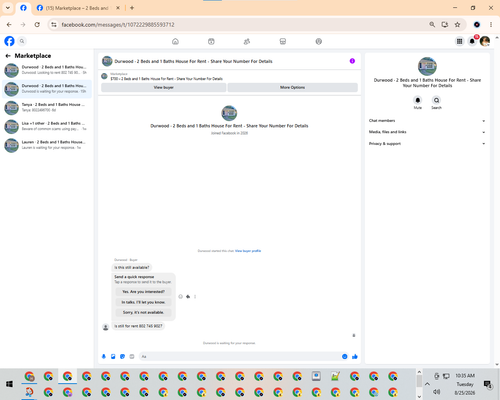Open more message options three-dot icon

click(195, 296)
